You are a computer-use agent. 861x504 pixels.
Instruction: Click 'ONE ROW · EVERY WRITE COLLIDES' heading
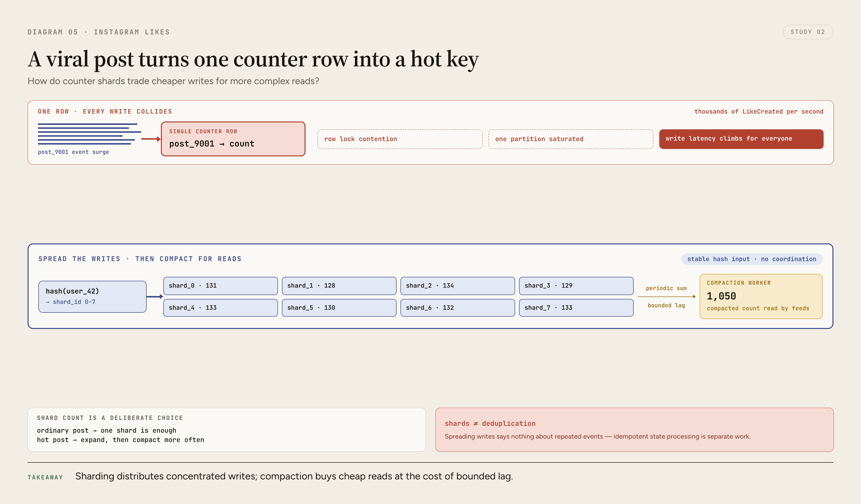(x=105, y=112)
